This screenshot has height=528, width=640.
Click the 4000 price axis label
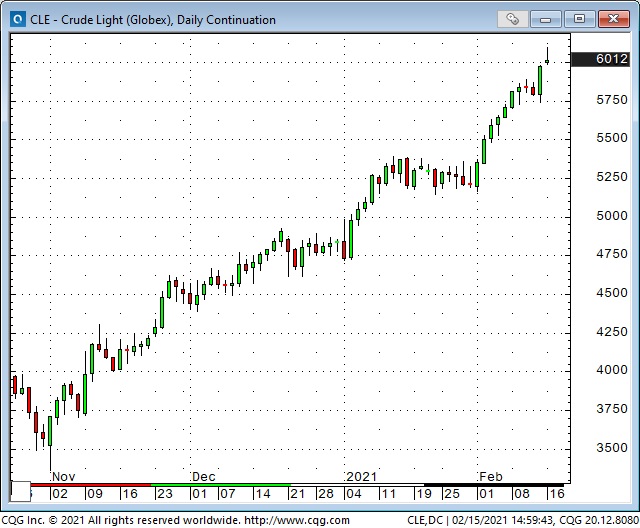(611, 370)
